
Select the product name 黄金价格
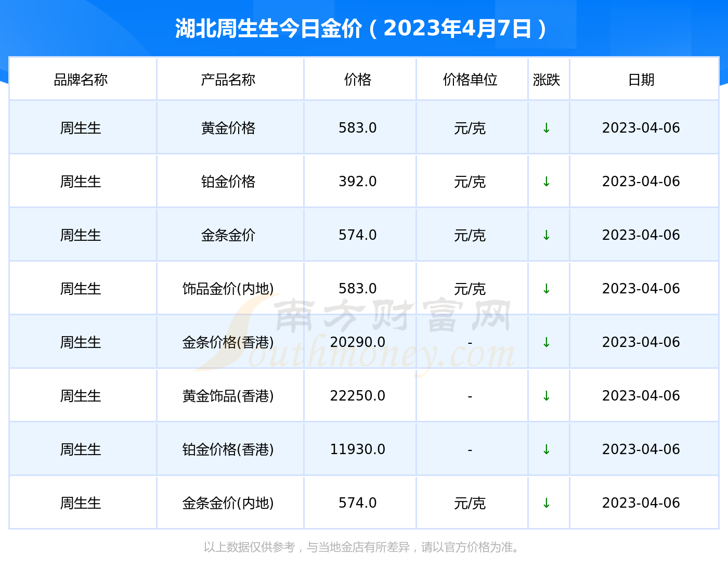[x=228, y=128]
